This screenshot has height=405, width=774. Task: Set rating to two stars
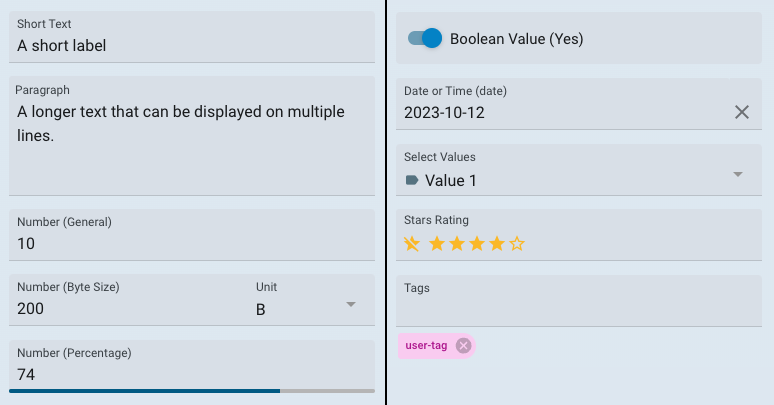click(x=457, y=243)
